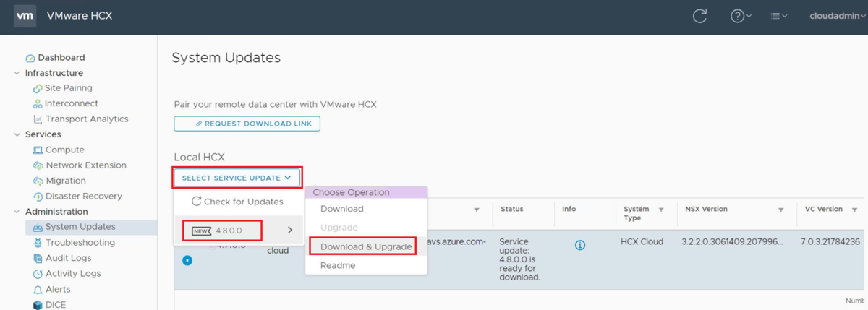This screenshot has width=868, height=310.
Task: Click Request Download Link button
Action: pyautogui.click(x=247, y=124)
